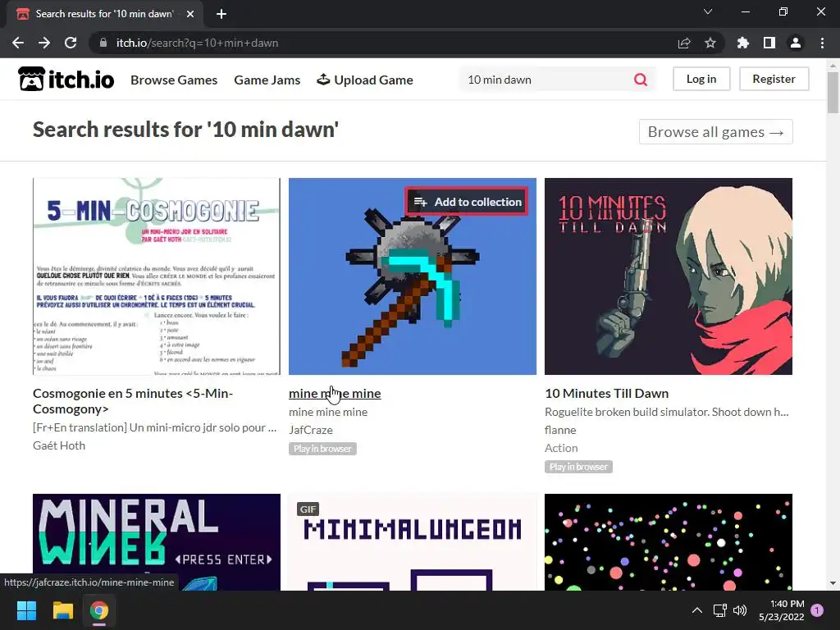Click Add to collection button
The image size is (840, 630).
click(x=467, y=202)
